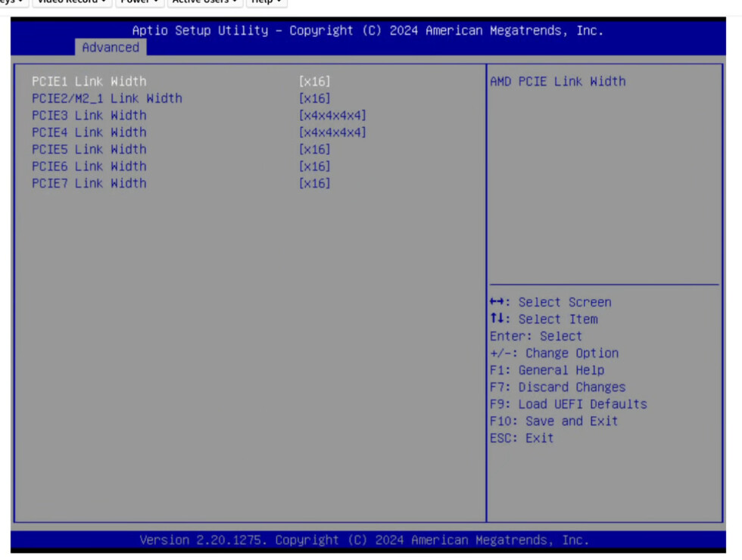Expand the Help menu
The height and width of the screenshot is (560, 742).
(267, 2)
